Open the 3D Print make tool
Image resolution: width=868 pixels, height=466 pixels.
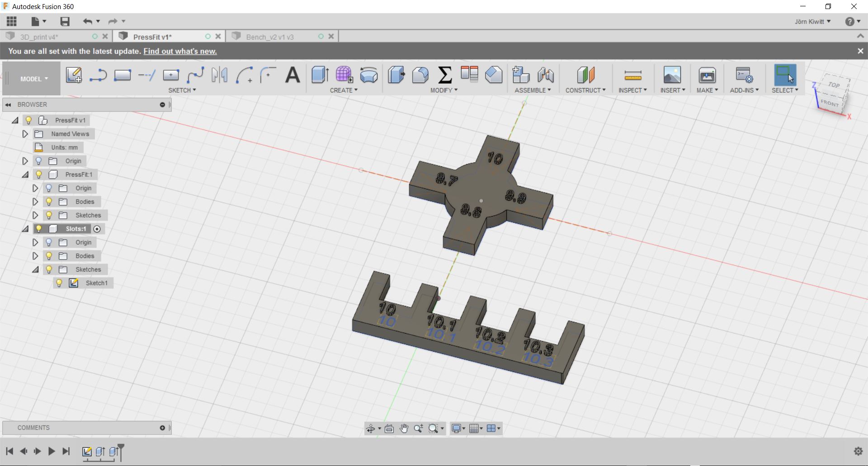[707, 75]
